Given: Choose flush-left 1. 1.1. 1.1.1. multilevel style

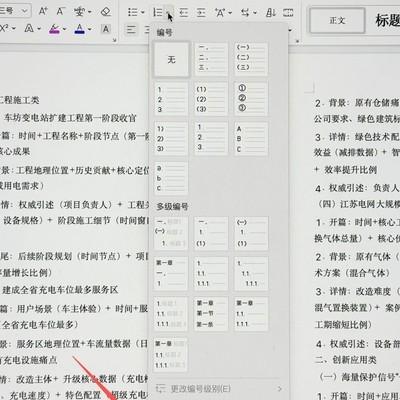Looking at the screenshot, I should (211, 274).
